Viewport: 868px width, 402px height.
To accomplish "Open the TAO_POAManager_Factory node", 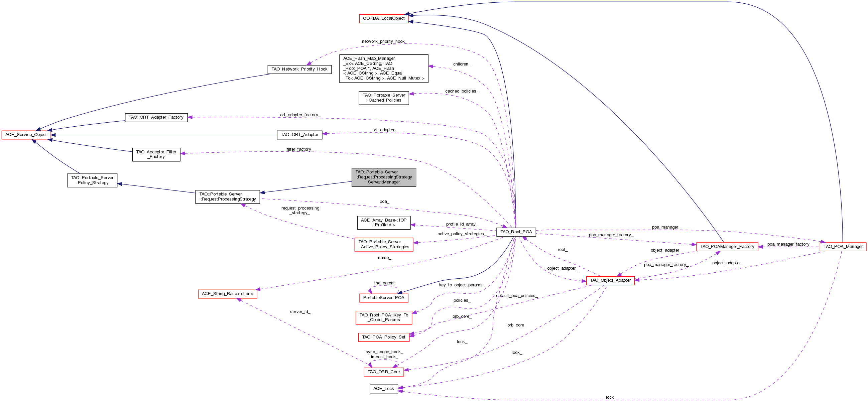I will click(x=727, y=247).
